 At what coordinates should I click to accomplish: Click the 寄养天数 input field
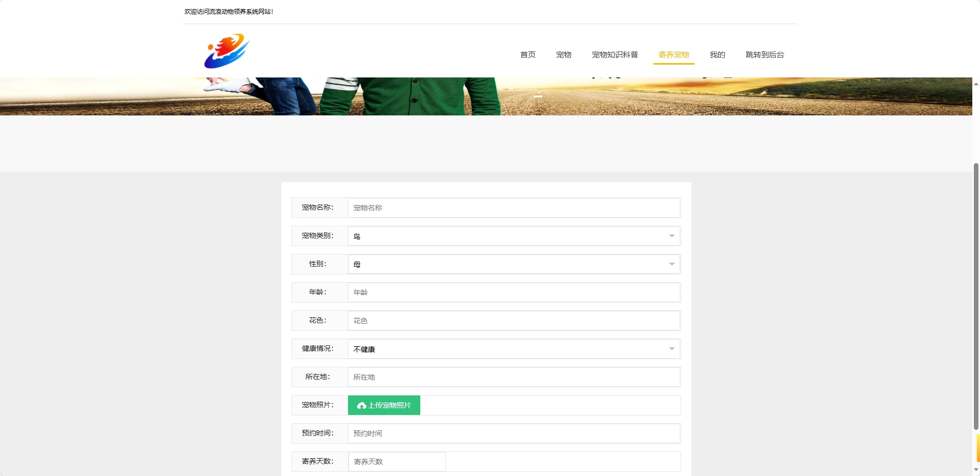point(396,461)
